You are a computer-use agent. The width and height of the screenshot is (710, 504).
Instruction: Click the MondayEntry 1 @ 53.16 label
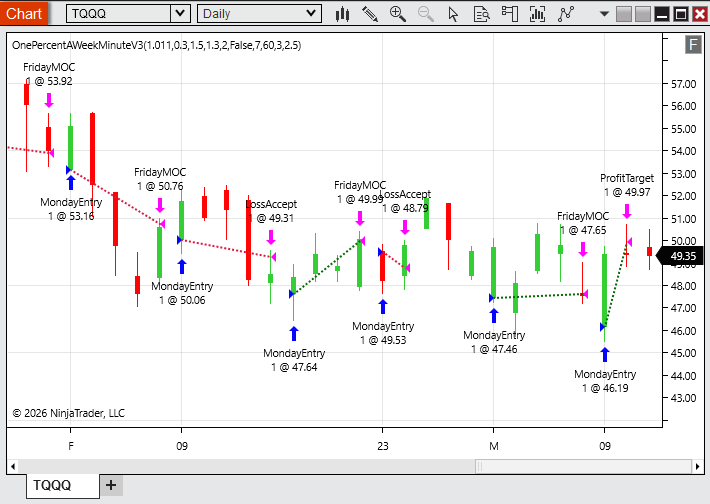click(x=71, y=209)
